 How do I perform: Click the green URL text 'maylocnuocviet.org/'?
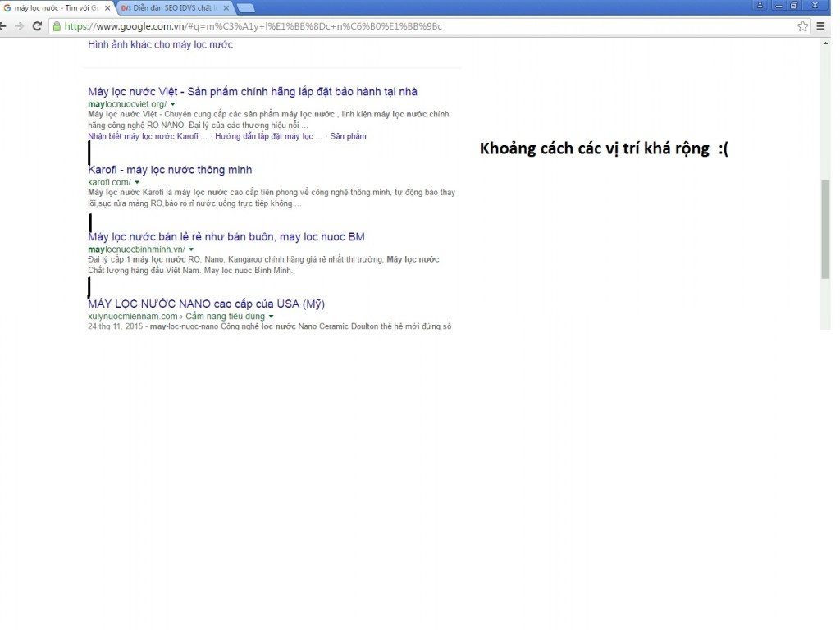[x=127, y=104]
